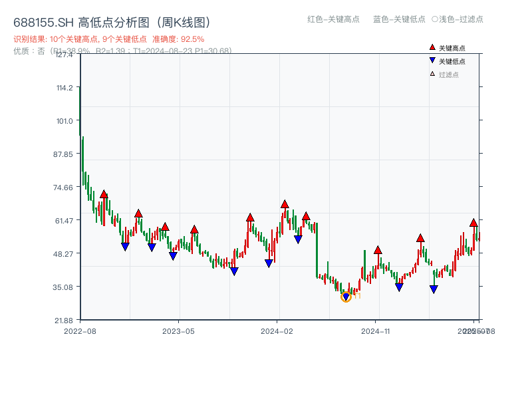Click the blue key-low marker just before 2024-02
Screen dimensions: 532x399
pos(269,263)
